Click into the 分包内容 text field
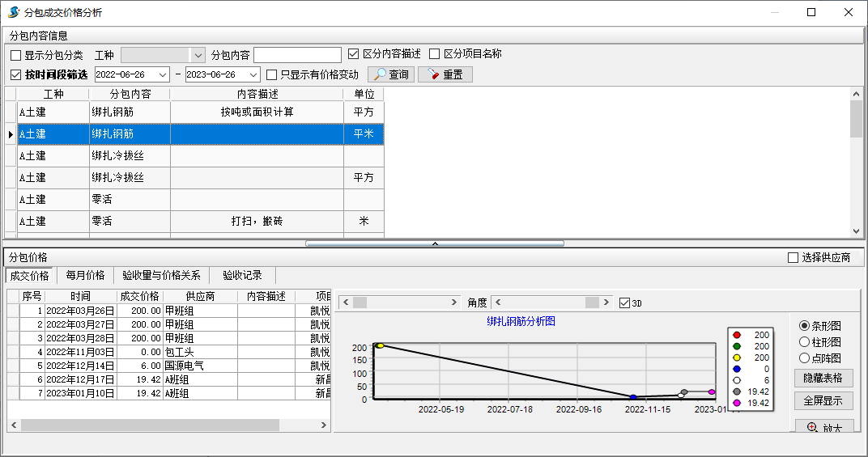This screenshot has width=868, height=457. point(297,54)
